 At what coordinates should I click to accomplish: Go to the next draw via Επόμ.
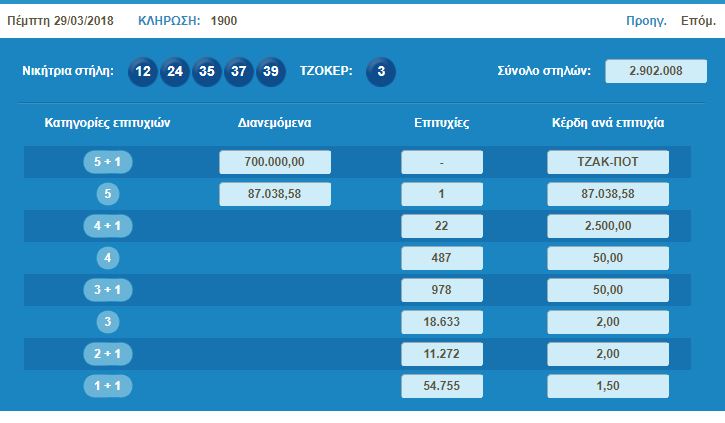point(698,21)
